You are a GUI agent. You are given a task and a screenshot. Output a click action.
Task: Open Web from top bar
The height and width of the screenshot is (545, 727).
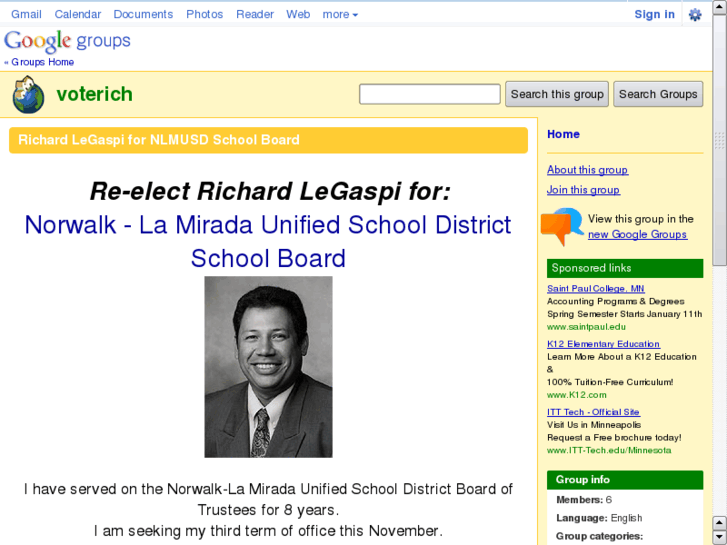coord(298,14)
